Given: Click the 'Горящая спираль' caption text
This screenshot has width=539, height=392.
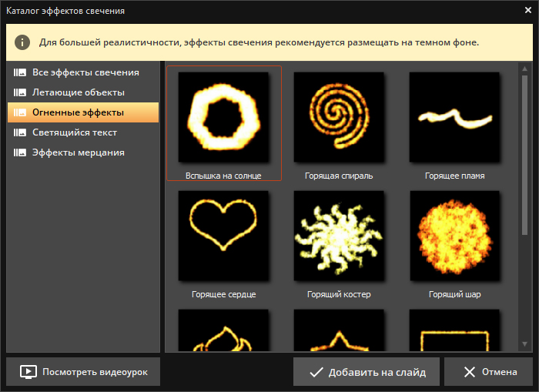Looking at the screenshot, I should pos(339,176).
